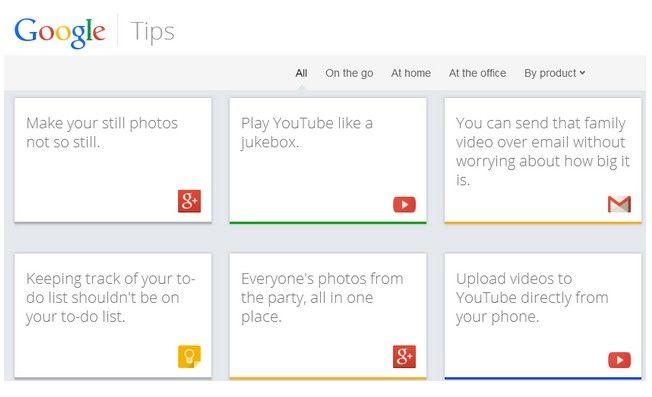The width and height of the screenshot is (652, 397).
Task: Open 'Upload videos to YouTube' tip card
Action: 543,316
